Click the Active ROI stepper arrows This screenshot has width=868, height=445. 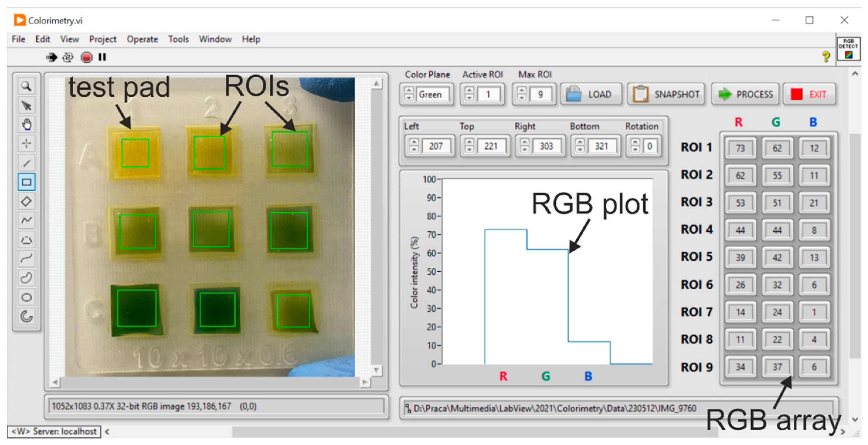pyautogui.click(x=469, y=94)
